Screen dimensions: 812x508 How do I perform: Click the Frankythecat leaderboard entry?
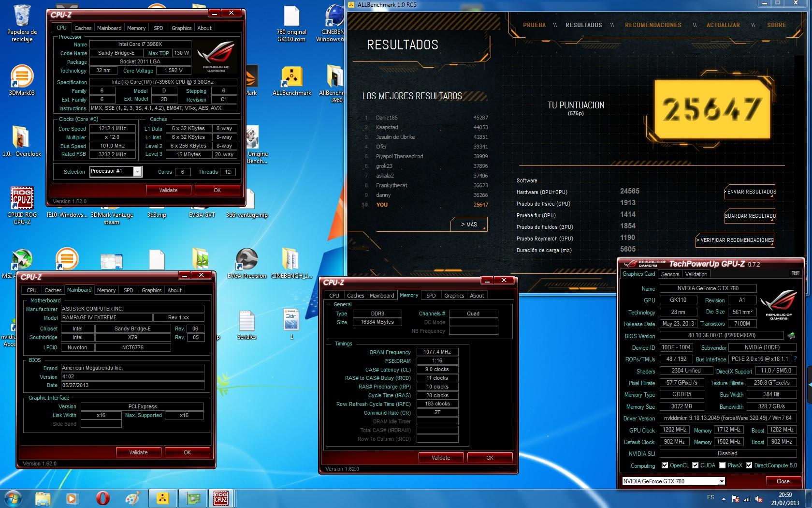[x=426, y=185]
